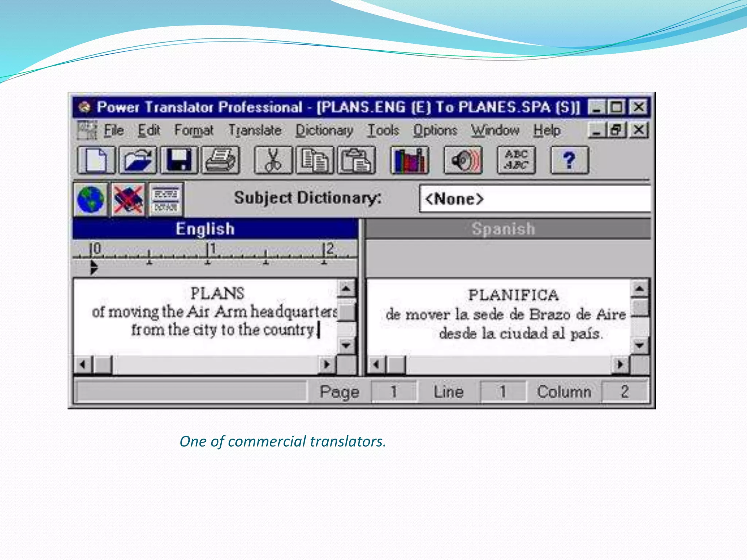Play speech using the speaker icon
Screen dimensions: 747x560
[x=463, y=160]
